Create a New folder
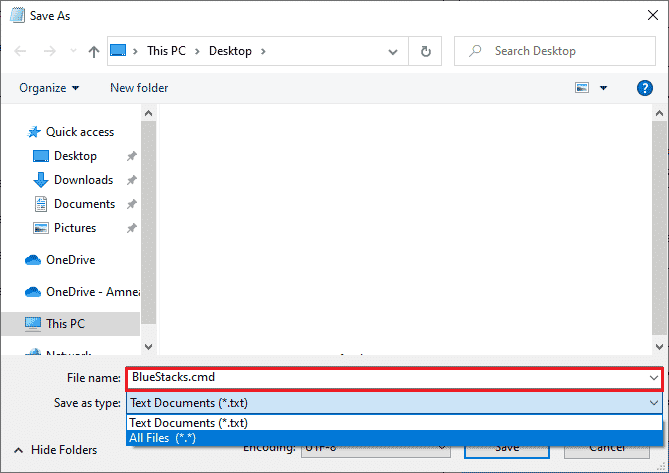 pyautogui.click(x=139, y=88)
